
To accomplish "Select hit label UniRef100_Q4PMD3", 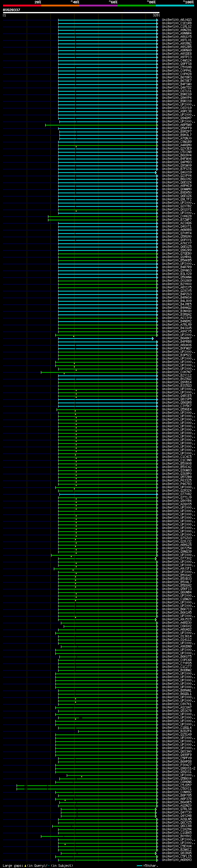I will [x=176, y=162].
